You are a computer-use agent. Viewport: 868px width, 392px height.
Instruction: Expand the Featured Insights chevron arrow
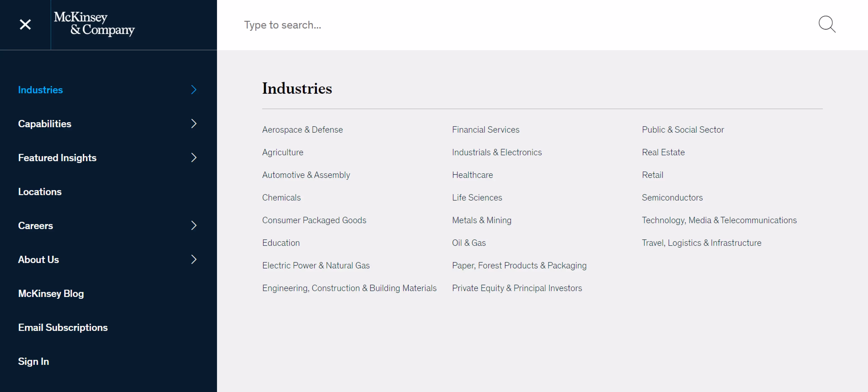coord(194,158)
